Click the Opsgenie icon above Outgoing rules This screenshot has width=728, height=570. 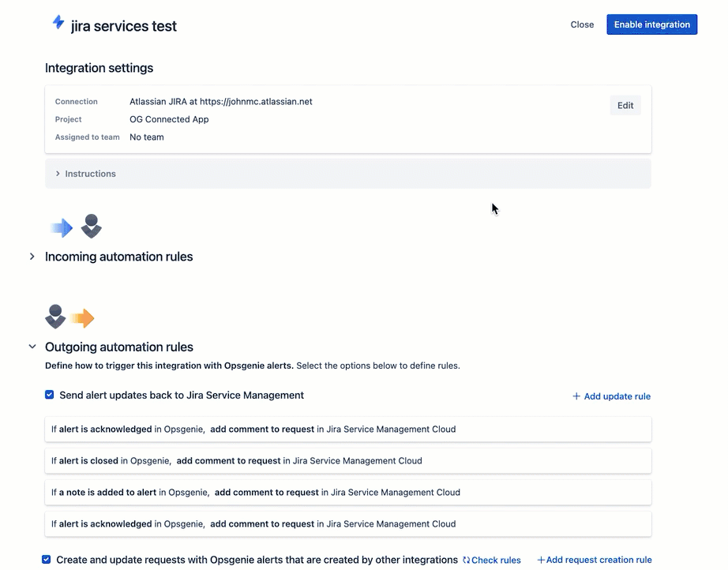tap(55, 317)
